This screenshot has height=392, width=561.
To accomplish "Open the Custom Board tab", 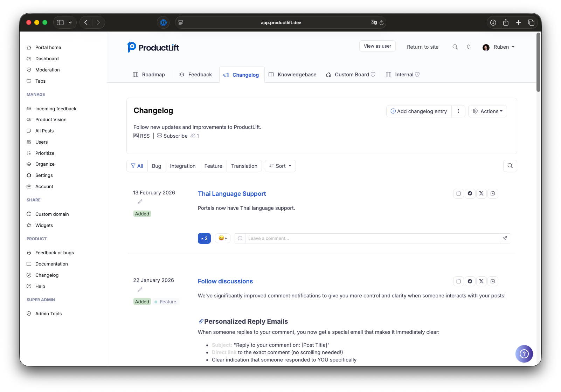I will pyautogui.click(x=351, y=75).
